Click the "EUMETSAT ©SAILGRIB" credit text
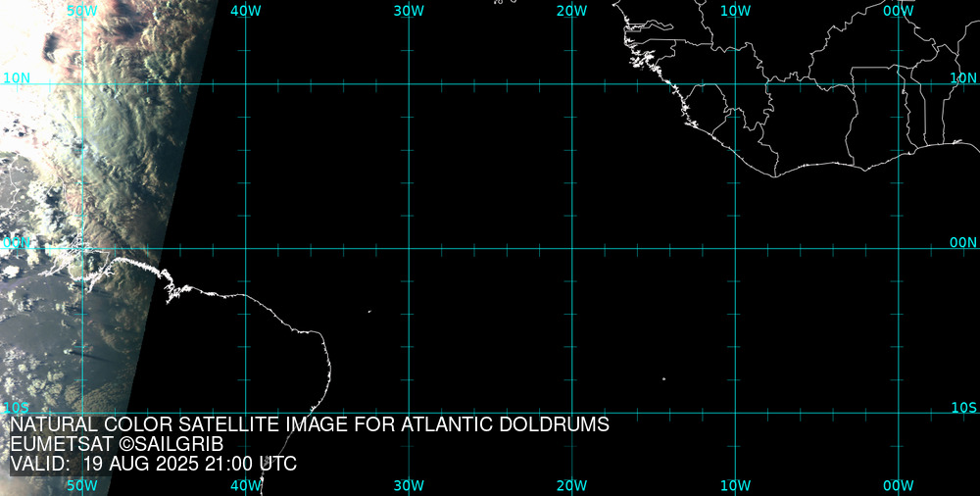 pos(117,444)
